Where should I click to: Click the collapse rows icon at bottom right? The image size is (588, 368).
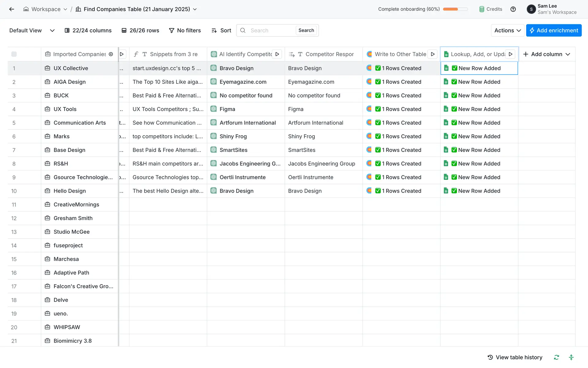(571, 357)
